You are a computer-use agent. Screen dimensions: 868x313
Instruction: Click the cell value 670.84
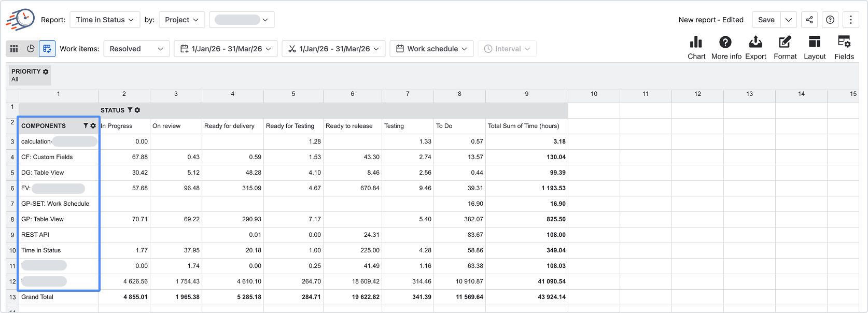click(370, 188)
